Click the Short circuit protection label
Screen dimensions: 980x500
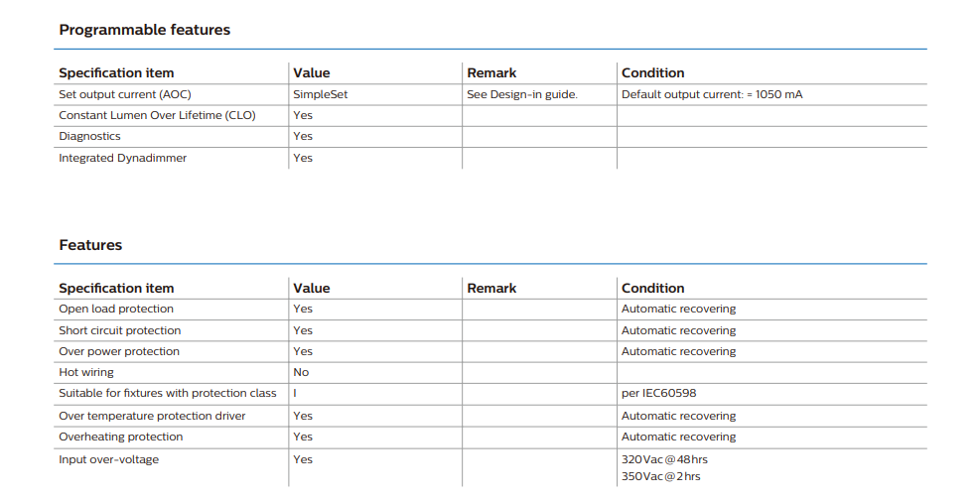[119, 330]
